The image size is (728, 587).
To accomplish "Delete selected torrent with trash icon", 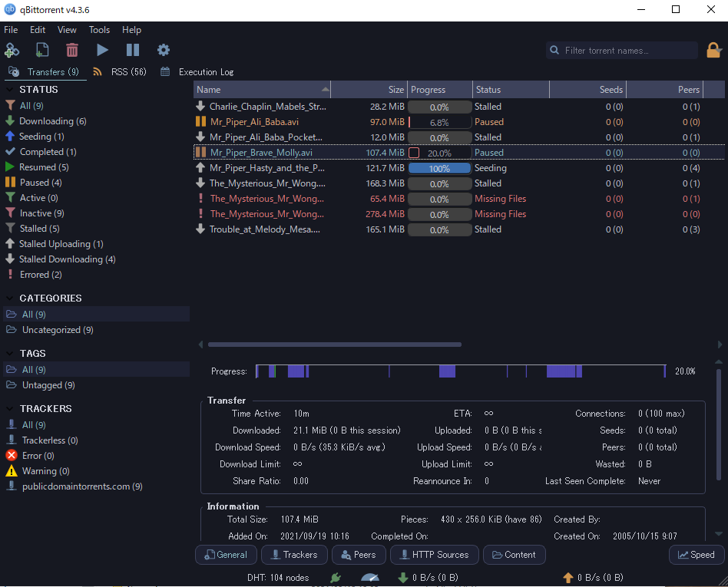I will [x=72, y=50].
